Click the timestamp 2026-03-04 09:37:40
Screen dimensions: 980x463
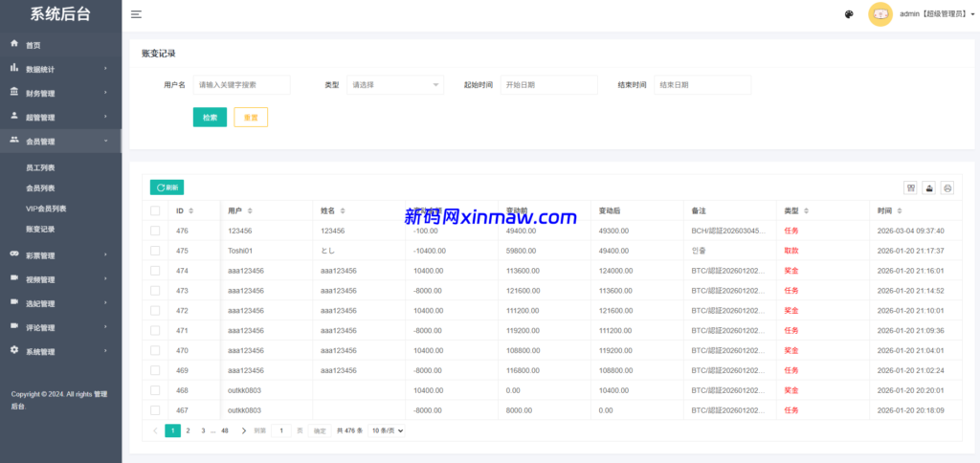pyautogui.click(x=911, y=231)
